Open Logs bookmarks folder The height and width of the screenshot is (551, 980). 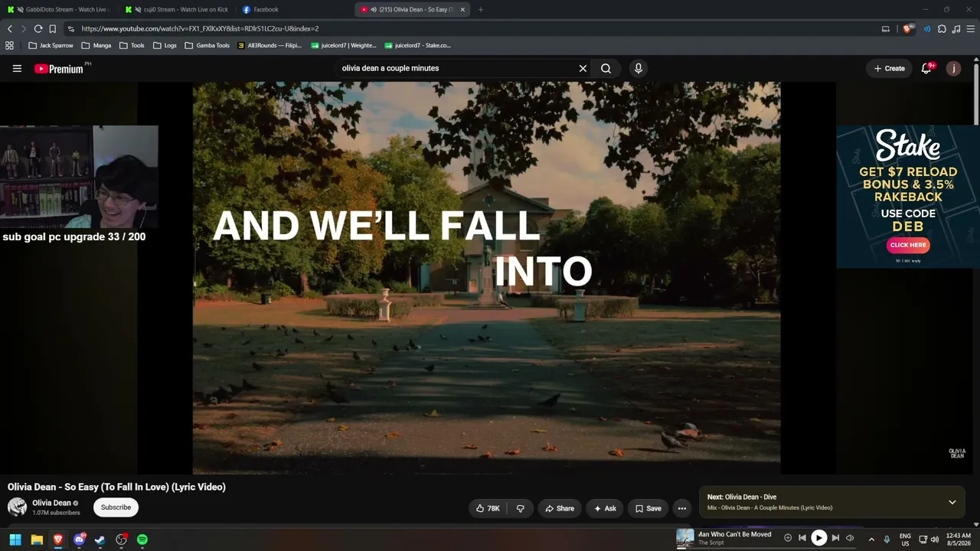tap(165, 45)
